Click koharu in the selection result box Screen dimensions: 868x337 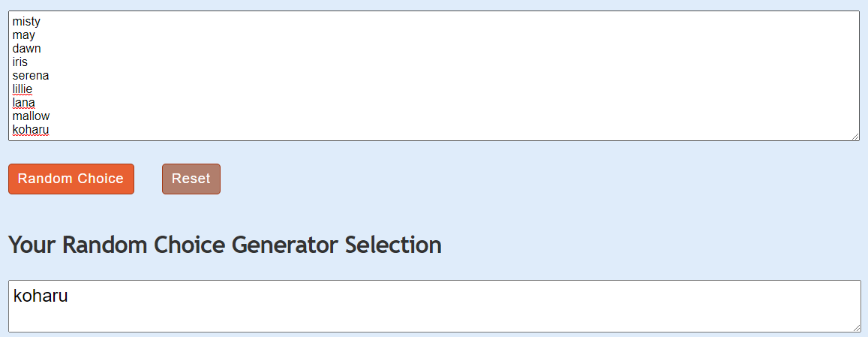point(41,296)
